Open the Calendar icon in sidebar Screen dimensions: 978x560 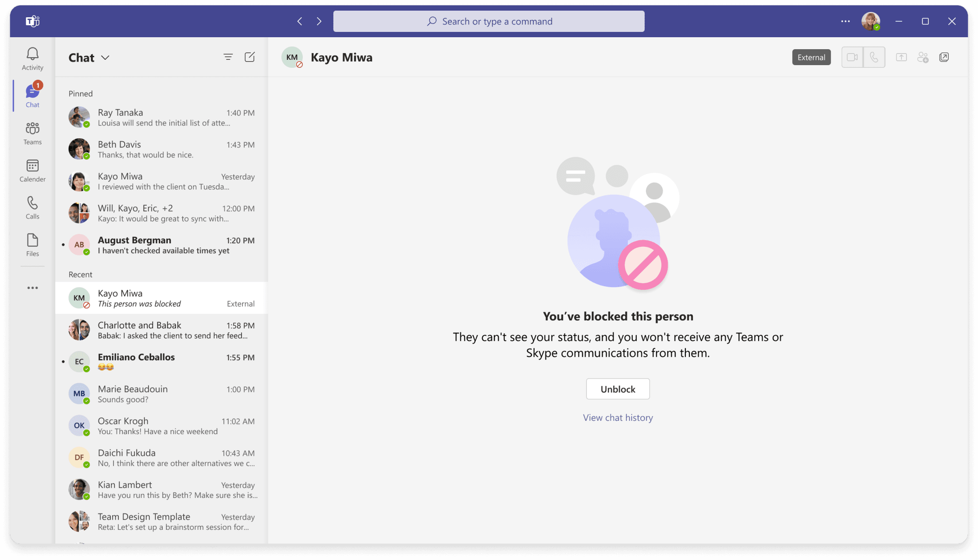pos(32,170)
